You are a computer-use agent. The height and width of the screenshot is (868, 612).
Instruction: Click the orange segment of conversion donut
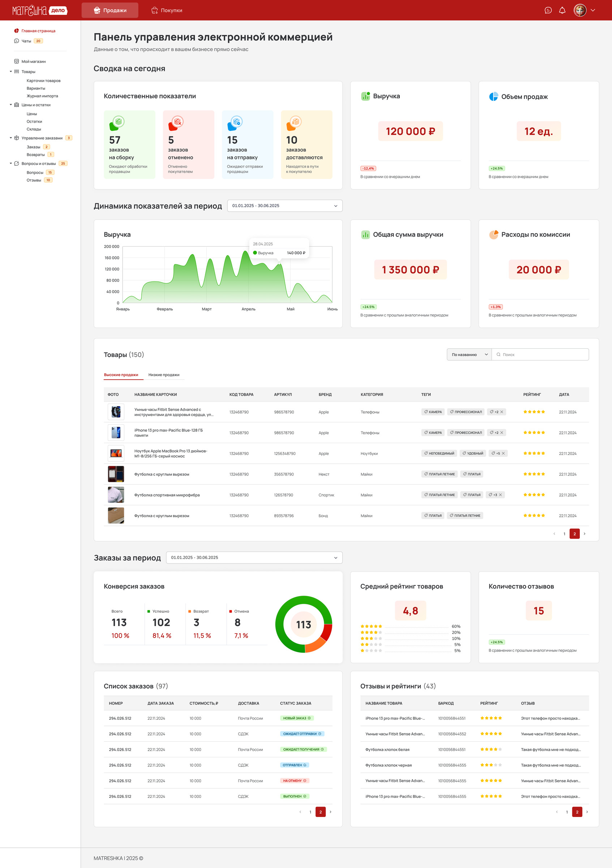coord(316,646)
